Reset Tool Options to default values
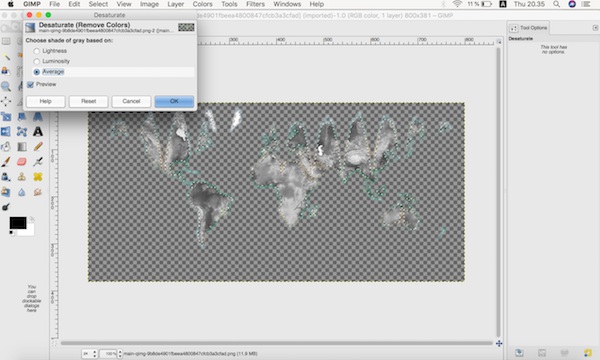Screen dimensions: 600x360 pos(588,352)
